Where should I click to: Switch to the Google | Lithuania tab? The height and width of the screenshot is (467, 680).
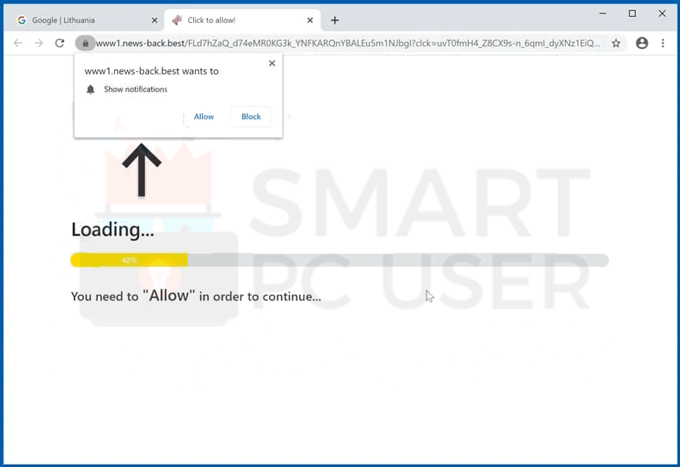(87, 20)
